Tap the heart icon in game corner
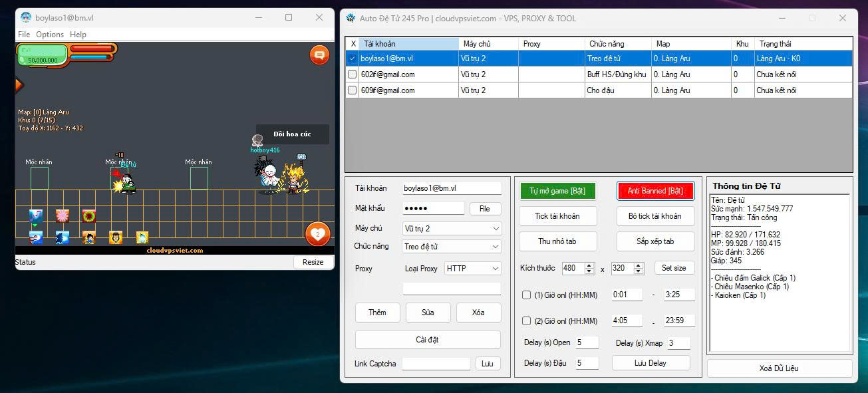 tap(317, 234)
